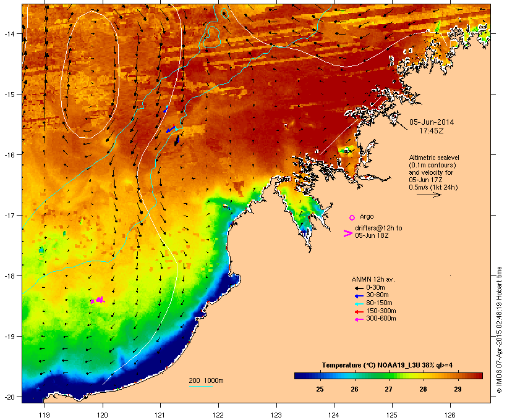
Task: Click the blue 30-80m legend arrow
Action: (359, 296)
